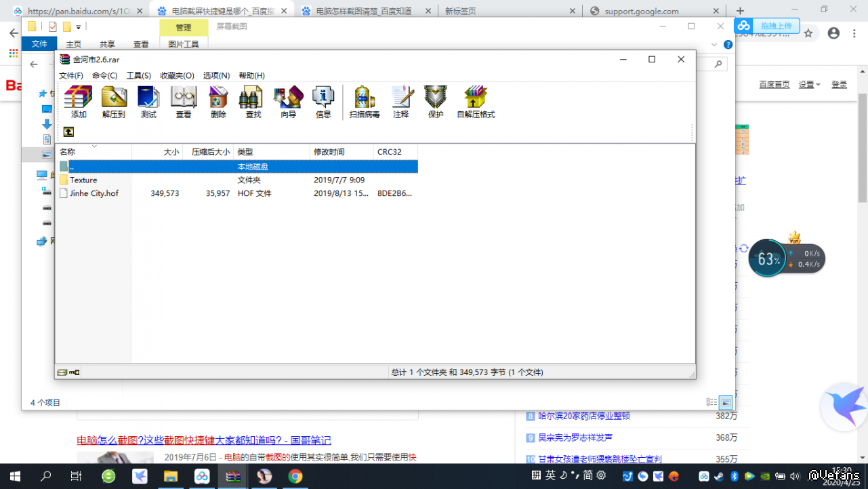Click the 添加 (Add) toolbar icon
The height and width of the screenshot is (489, 868).
tap(79, 98)
